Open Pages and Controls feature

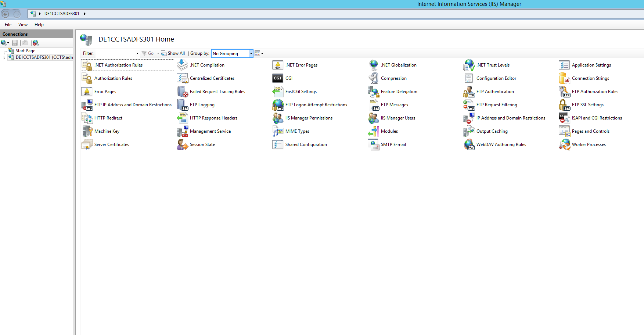point(584,131)
